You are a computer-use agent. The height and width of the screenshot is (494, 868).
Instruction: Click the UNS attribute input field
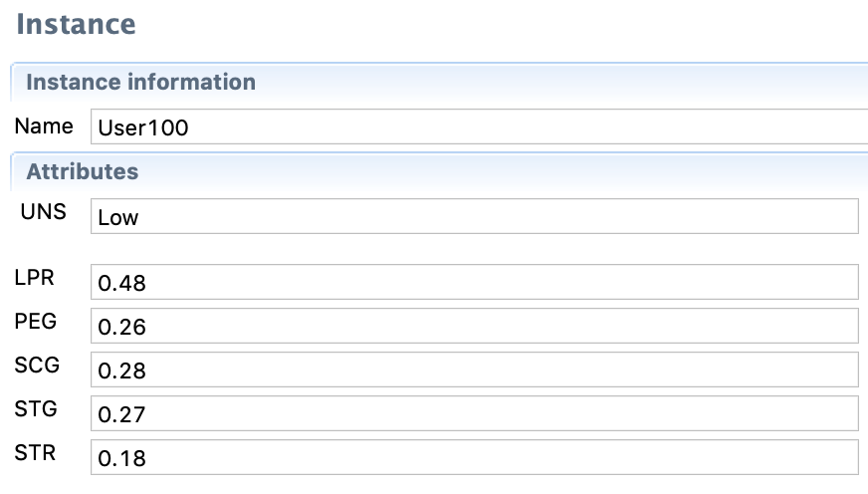474,216
